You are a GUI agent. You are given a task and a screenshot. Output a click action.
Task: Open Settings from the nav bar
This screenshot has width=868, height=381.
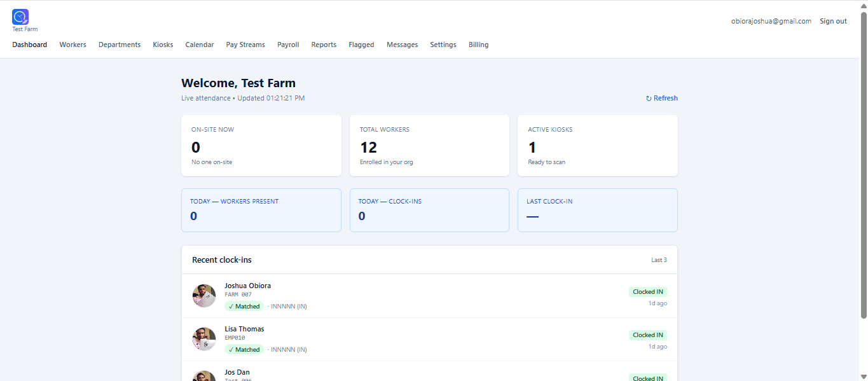click(443, 45)
